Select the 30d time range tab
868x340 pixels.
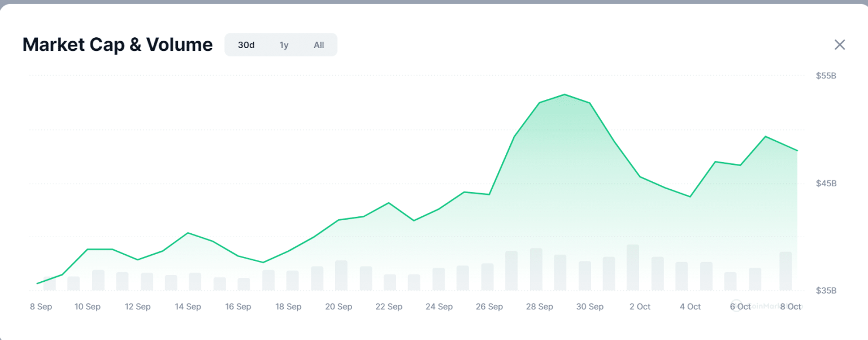coord(246,45)
